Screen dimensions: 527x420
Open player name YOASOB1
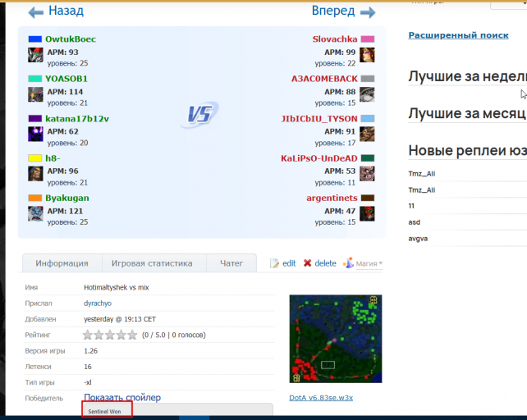(x=66, y=79)
